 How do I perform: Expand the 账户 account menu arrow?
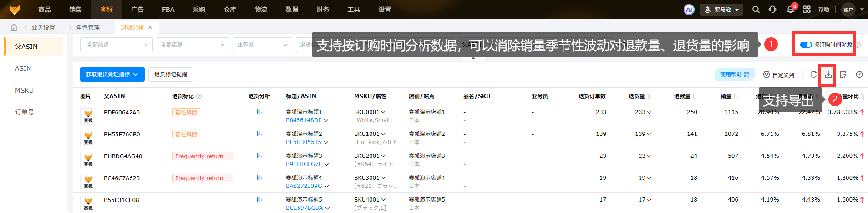[x=862, y=10]
